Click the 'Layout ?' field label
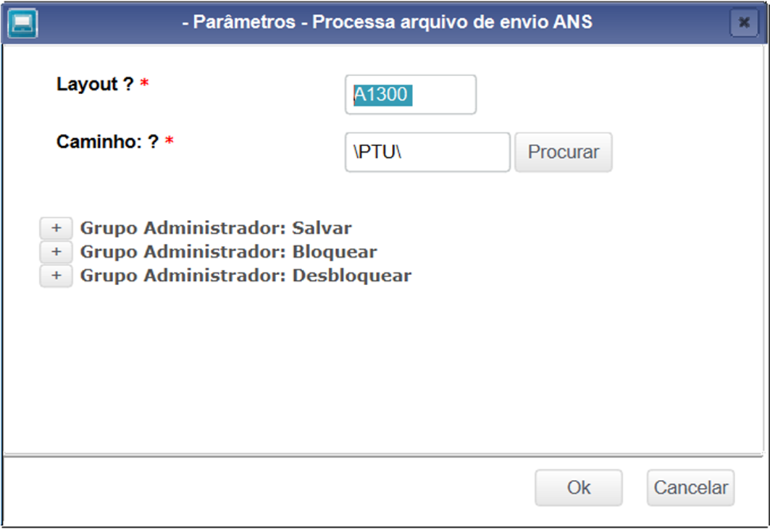Image resolution: width=770 pixels, height=532 pixels. click(95, 84)
